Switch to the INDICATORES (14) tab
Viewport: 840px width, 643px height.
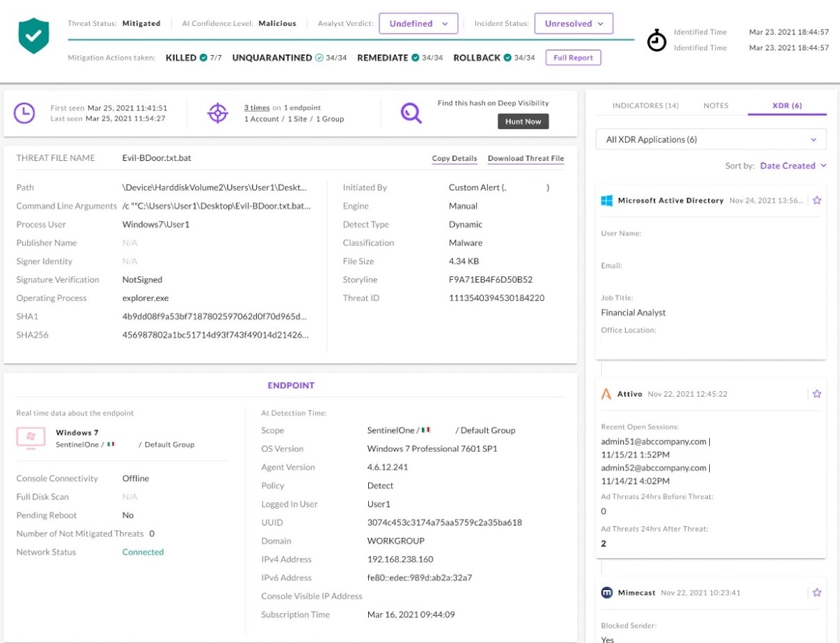(645, 106)
